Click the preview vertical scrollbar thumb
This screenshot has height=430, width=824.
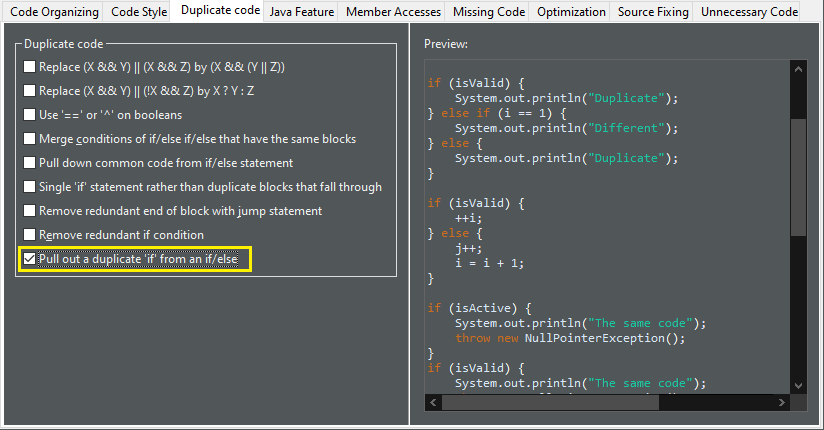pos(798,177)
